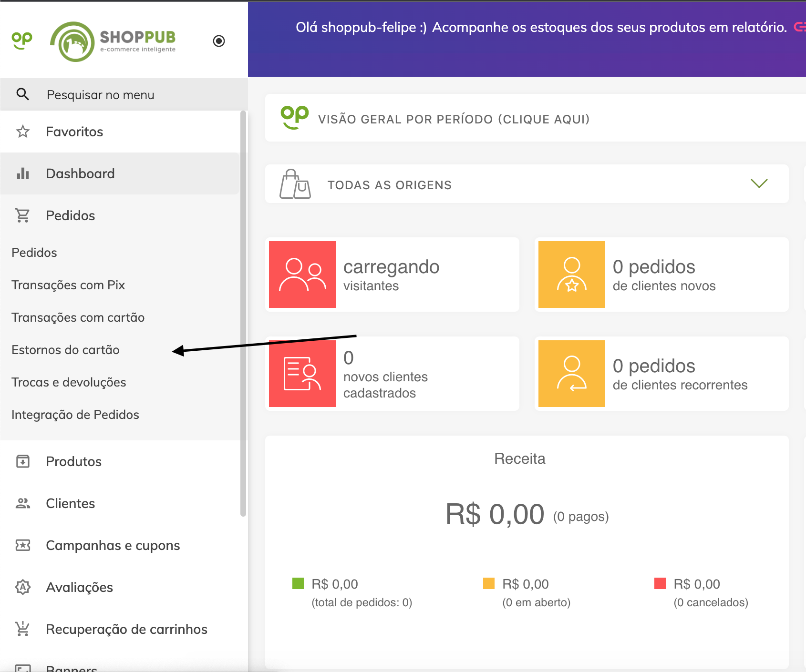Click the stock report banner message

(x=541, y=27)
